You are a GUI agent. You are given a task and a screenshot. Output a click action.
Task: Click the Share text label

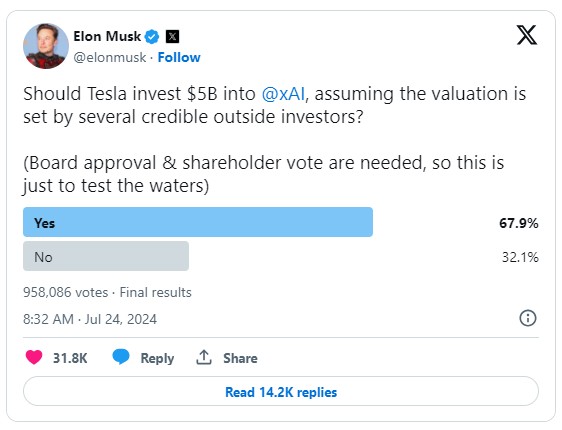click(x=240, y=358)
